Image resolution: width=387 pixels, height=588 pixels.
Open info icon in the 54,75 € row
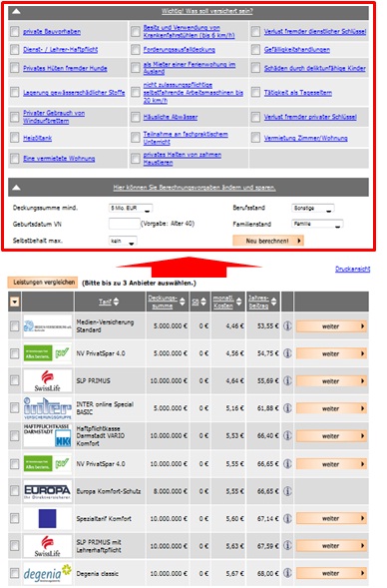(x=287, y=353)
